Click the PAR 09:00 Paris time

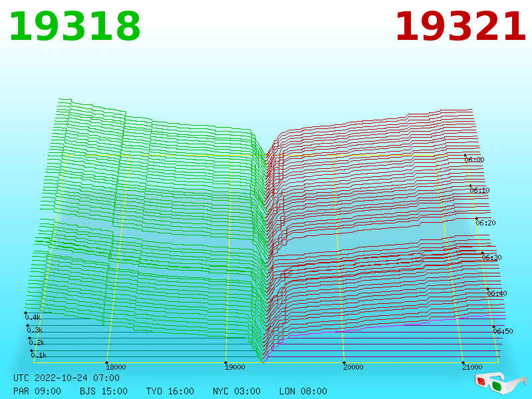point(37,391)
